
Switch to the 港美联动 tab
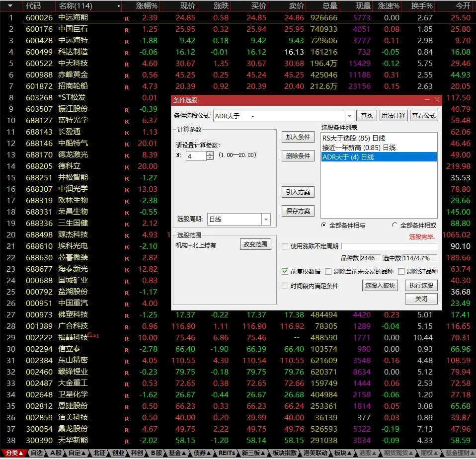pos(316,453)
